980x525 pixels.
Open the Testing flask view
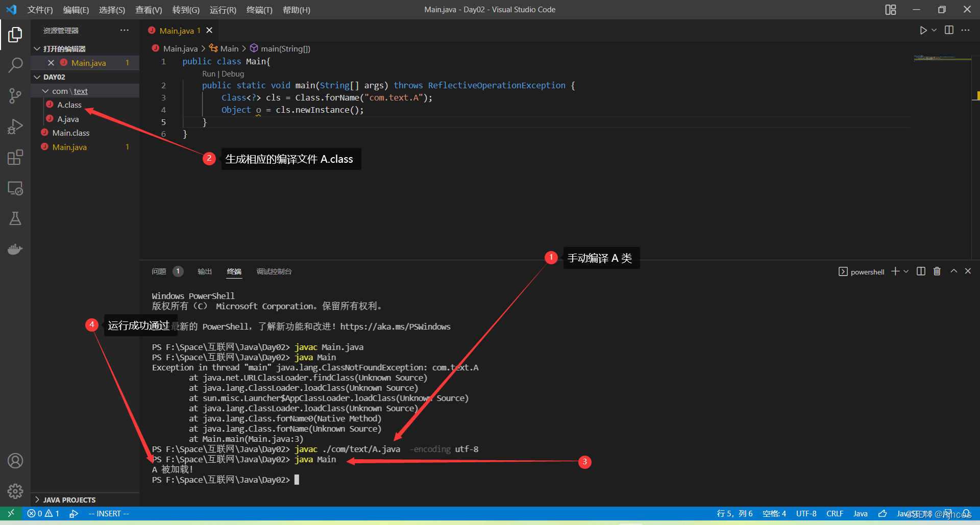click(15, 219)
